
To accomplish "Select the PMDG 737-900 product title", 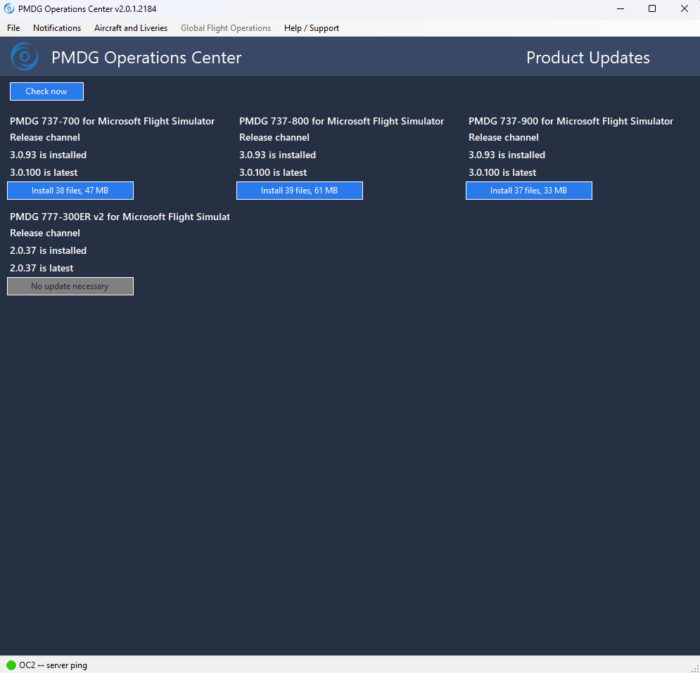I will click(x=570, y=121).
